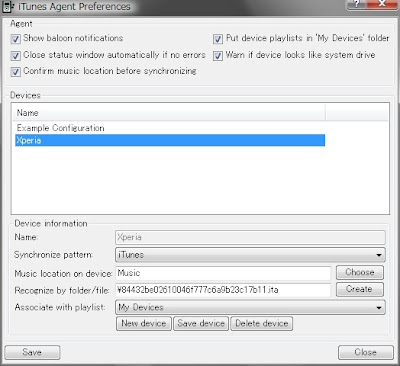
Task: Open the Synchronize pattern dropdown
Action: tap(250, 255)
